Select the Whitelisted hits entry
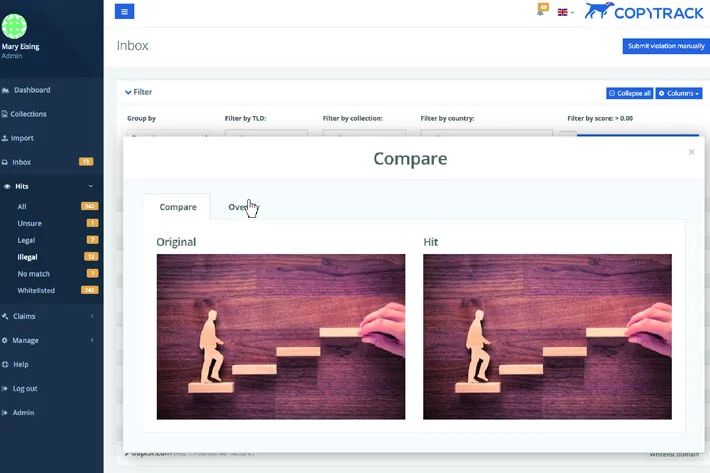710x473 pixels. click(x=36, y=290)
